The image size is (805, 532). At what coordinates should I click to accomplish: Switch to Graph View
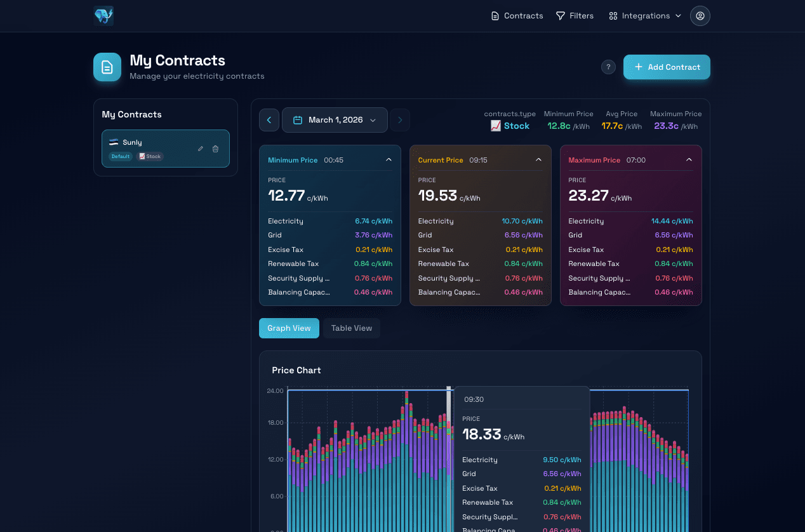[289, 328]
